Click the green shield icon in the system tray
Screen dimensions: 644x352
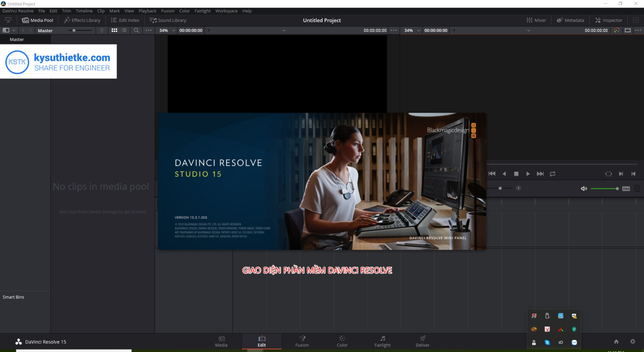574,329
